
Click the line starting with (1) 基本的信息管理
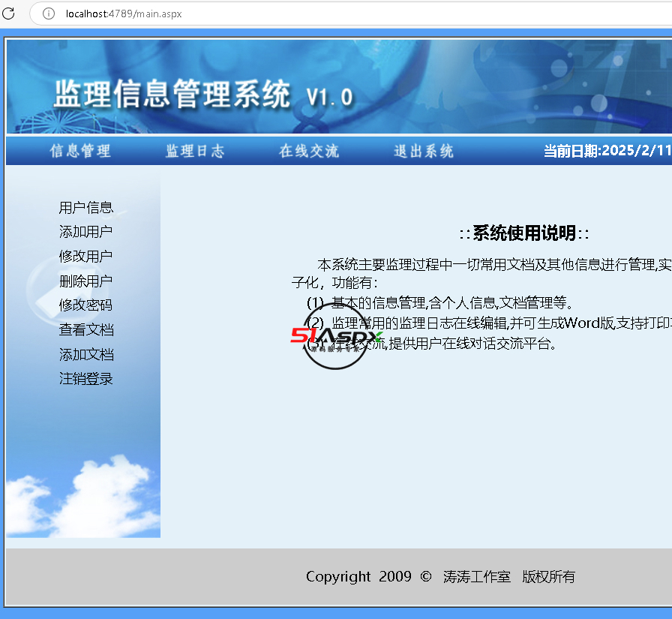tap(440, 303)
